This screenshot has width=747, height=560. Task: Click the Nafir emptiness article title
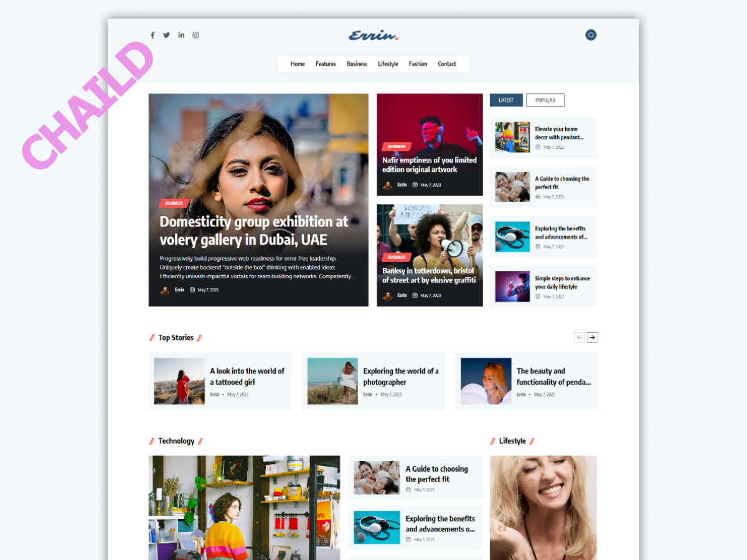[x=429, y=165]
